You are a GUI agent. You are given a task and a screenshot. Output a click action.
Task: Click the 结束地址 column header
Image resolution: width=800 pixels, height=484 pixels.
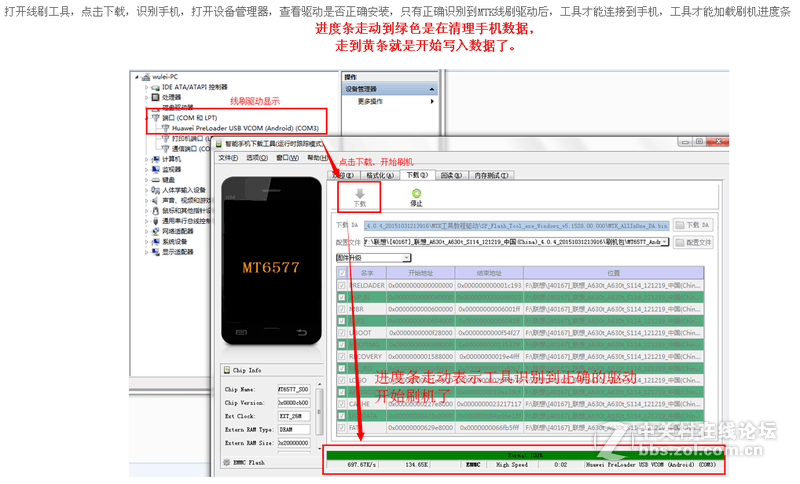click(489, 273)
